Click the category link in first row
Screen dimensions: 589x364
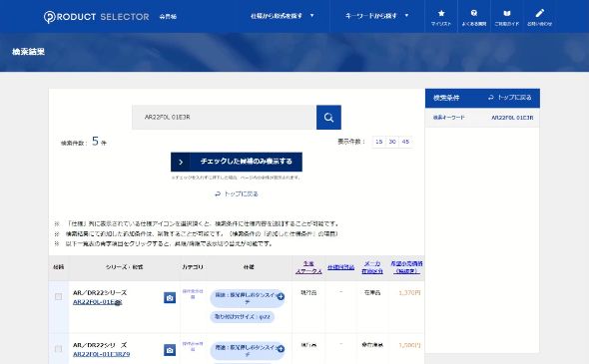(x=193, y=294)
